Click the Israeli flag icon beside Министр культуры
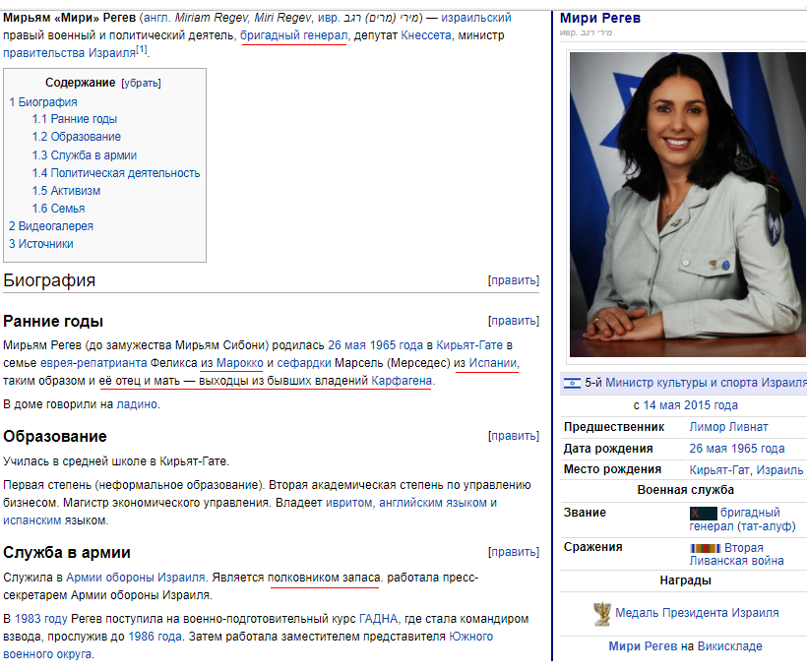The height and width of the screenshot is (672, 807). point(572,383)
